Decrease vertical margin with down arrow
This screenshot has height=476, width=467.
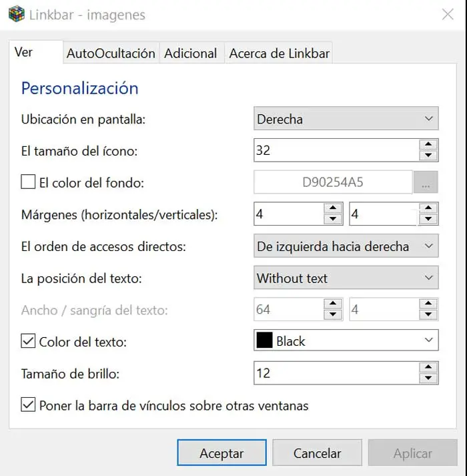point(428,220)
